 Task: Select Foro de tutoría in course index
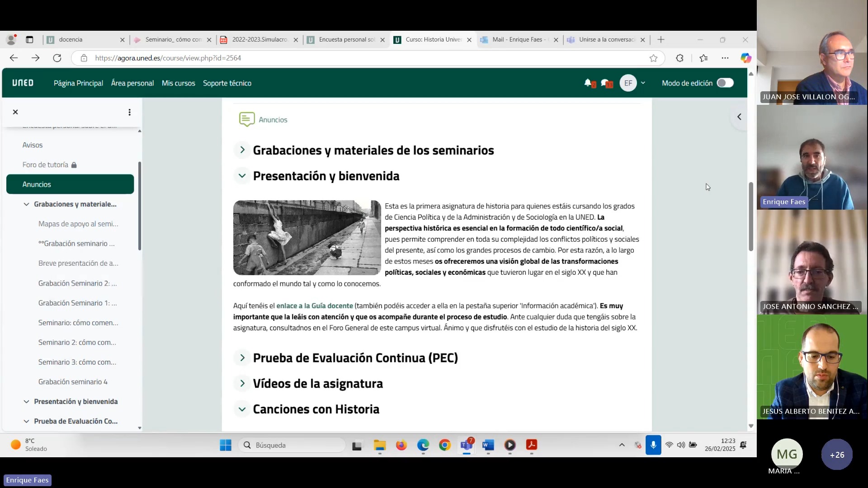45,165
